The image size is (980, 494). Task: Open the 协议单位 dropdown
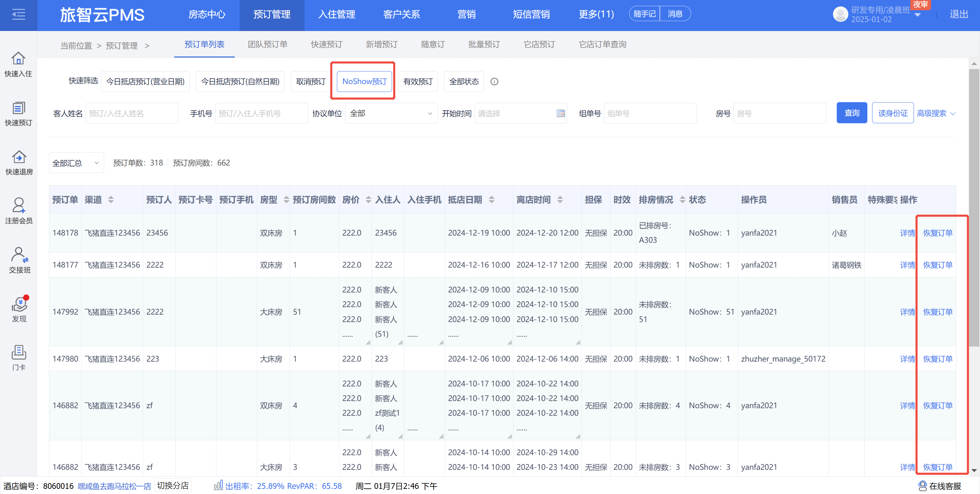pos(391,113)
